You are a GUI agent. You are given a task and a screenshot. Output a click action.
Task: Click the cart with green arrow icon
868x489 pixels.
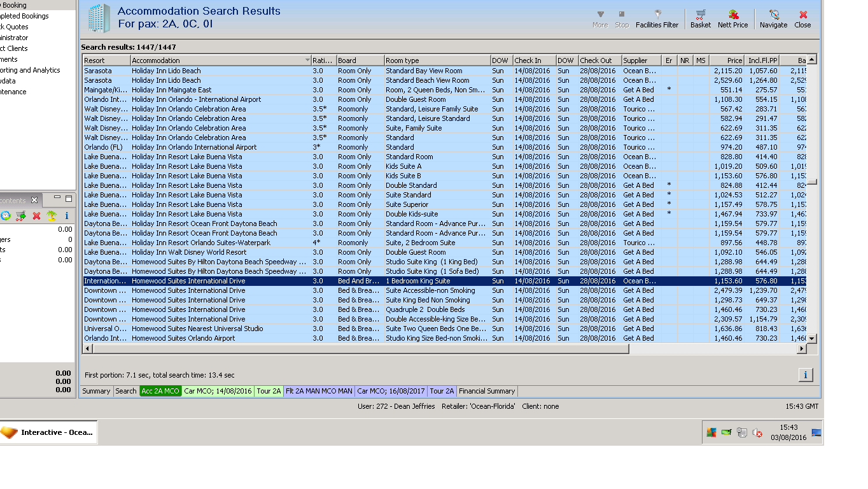21,216
